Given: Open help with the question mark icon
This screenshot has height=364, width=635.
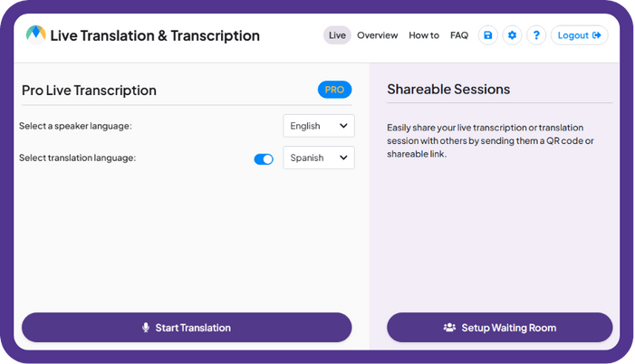Looking at the screenshot, I should 536,35.
